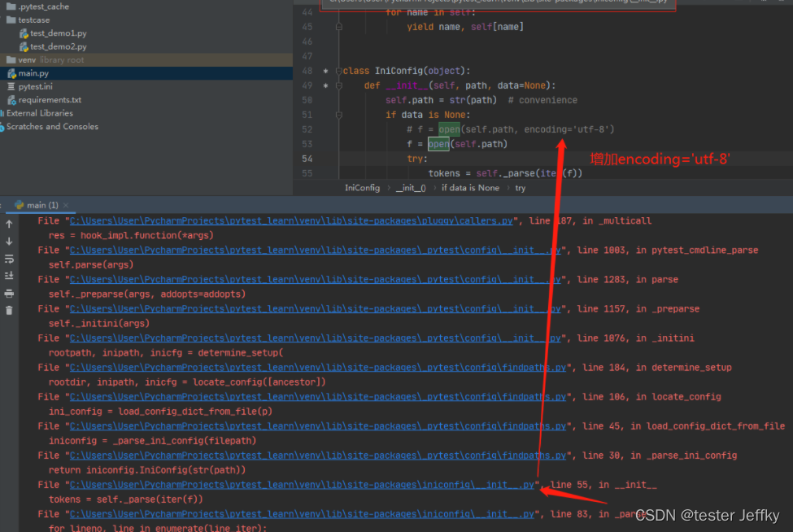Close the main (1) run tab
The image size is (793, 532).
pos(66,205)
